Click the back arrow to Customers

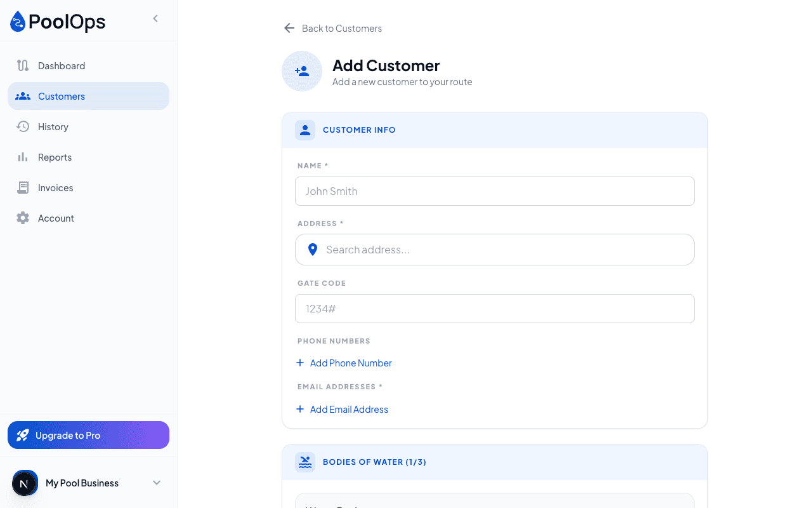point(289,28)
